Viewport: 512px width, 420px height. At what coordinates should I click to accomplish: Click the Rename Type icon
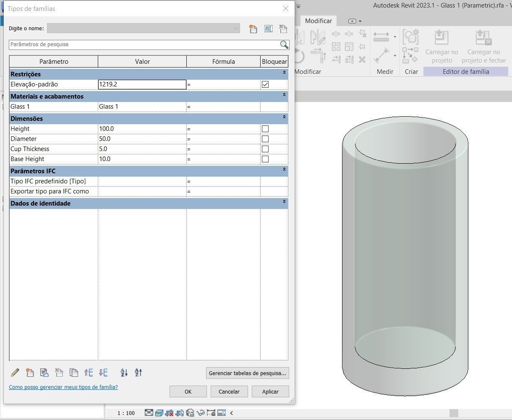tap(268, 29)
